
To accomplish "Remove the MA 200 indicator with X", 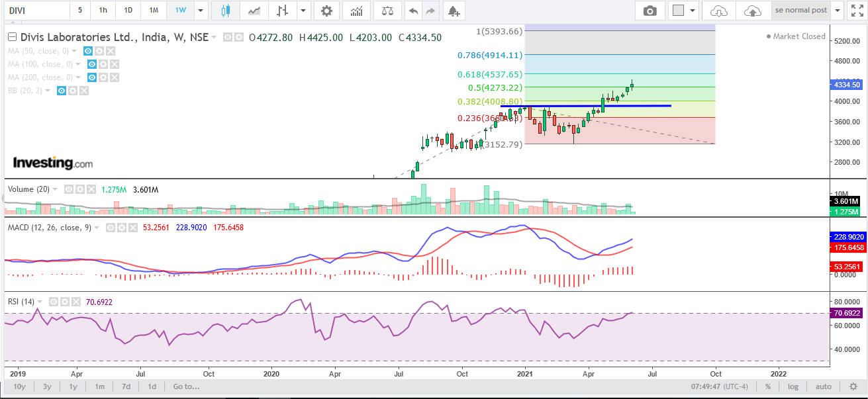I will tap(114, 77).
